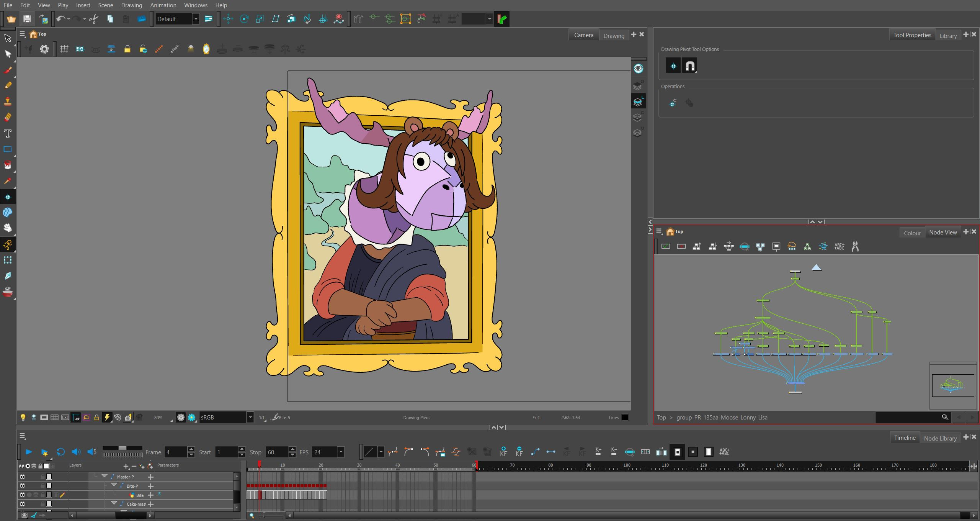Select the Brush tool in left toolbar
Image resolution: width=980 pixels, height=521 pixels.
8,70
